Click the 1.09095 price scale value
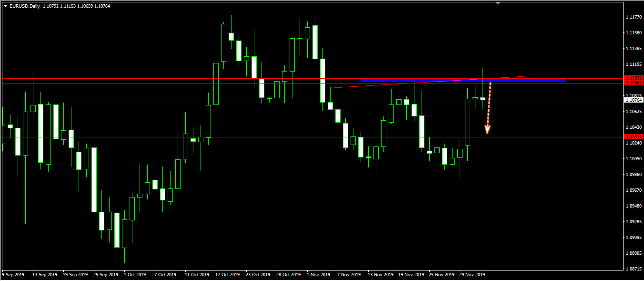Image resolution: width=644 pixels, height=281 pixels. pyautogui.click(x=634, y=238)
